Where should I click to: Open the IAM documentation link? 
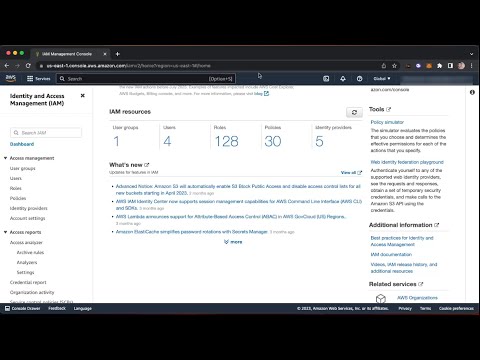click(x=391, y=254)
